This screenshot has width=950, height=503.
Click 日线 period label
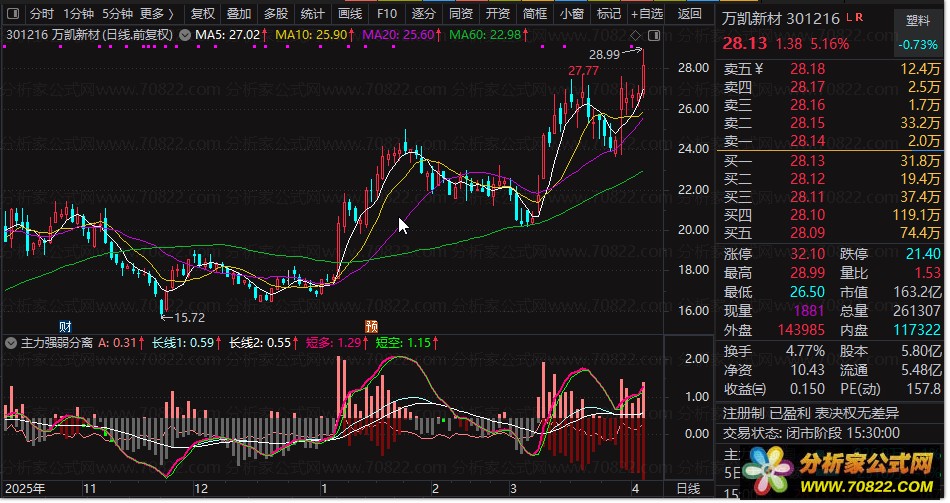(688, 488)
